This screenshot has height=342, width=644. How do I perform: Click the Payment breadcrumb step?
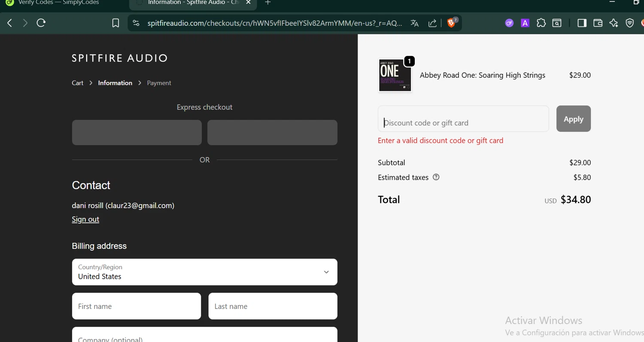tap(159, 83)
